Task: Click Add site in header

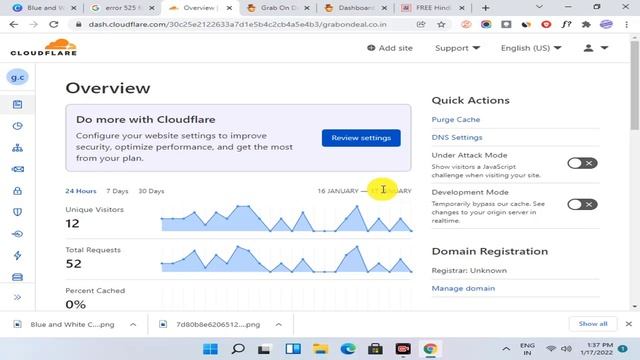Action: click(390, 48)
